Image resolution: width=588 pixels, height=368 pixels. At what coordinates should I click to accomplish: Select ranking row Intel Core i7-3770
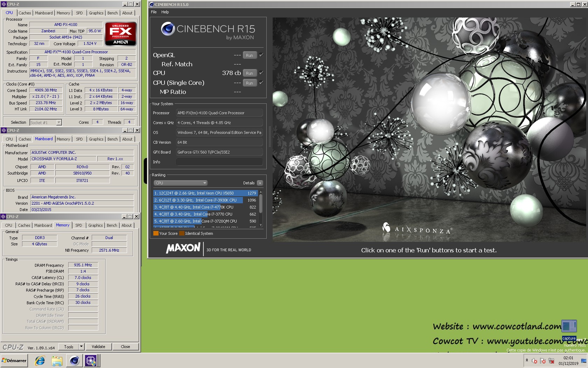click(x=205, y=214)
